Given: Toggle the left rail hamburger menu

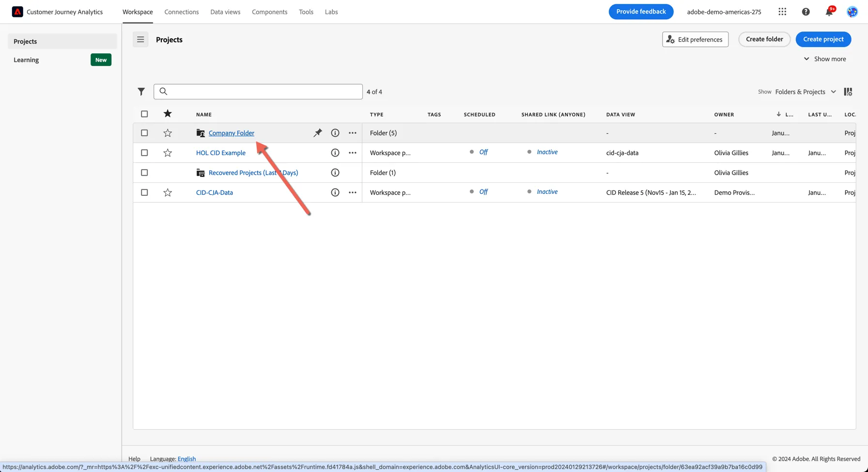Looking at the screenshot, I should pyautogui.click(x=140, y=40).
